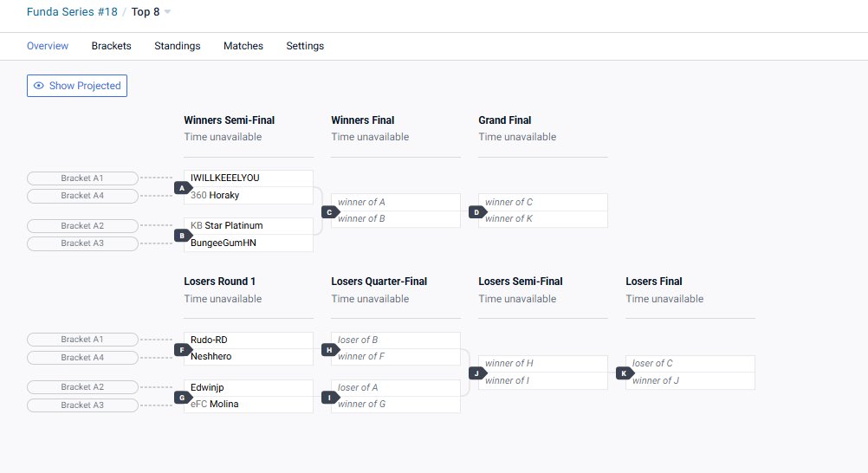The image size is (868, 473).
Task: Select participant Neshhero
Action: pyautogui.click(x=249, y=357)
